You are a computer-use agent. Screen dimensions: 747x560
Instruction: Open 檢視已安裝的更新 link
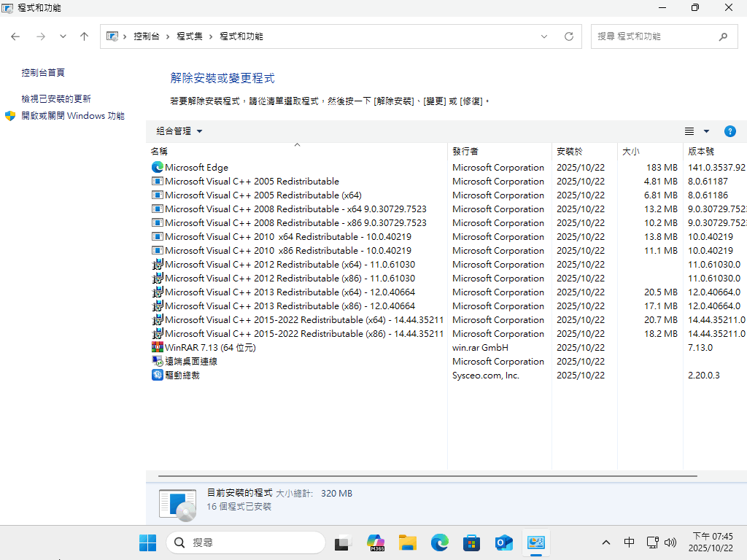point(56,99)
